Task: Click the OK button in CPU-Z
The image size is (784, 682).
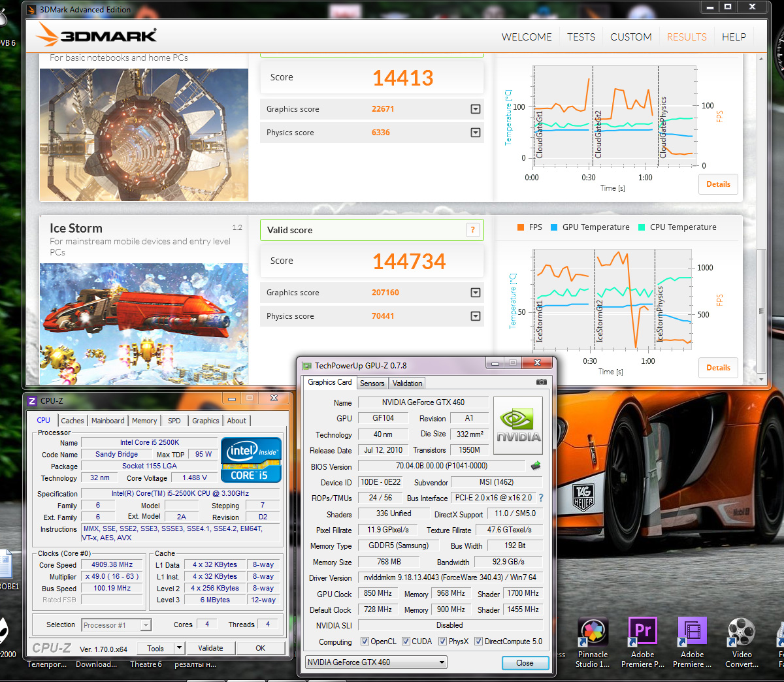Action: [x=260, y=648]
